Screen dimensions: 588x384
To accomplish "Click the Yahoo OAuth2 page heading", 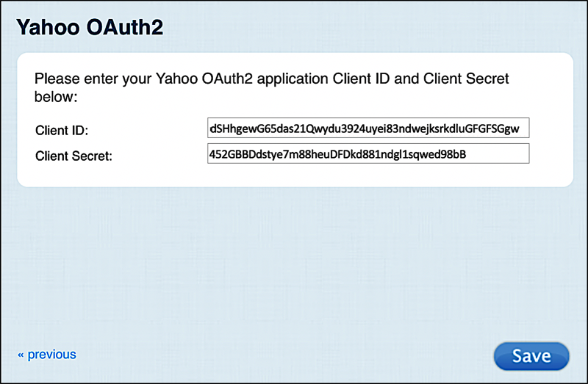I will point(89,28).
